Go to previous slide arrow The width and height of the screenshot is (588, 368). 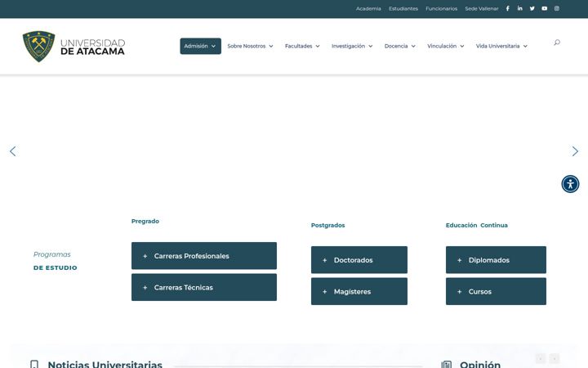tap(13, 151)
